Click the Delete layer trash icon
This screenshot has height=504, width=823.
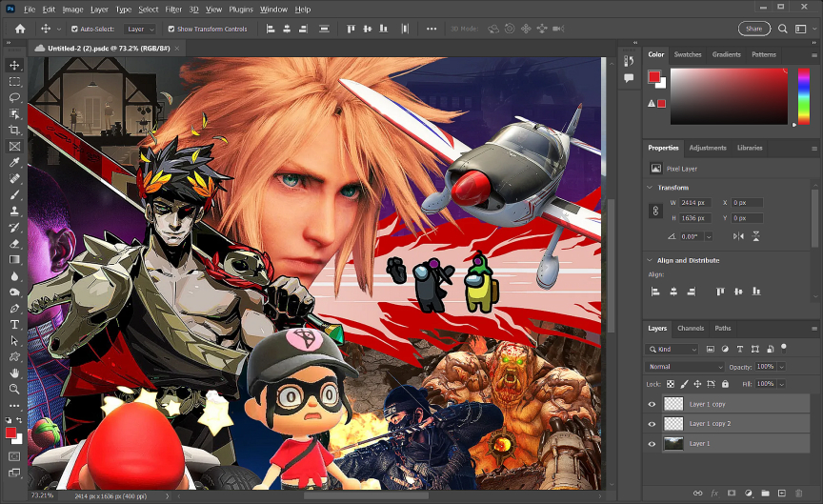(x=799, y=493)
